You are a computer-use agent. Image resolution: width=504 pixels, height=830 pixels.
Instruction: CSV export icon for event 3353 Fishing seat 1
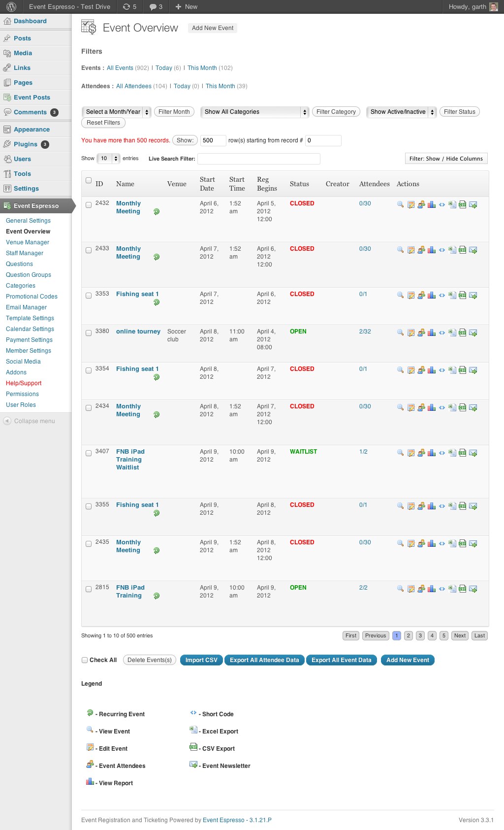[463, 295]
